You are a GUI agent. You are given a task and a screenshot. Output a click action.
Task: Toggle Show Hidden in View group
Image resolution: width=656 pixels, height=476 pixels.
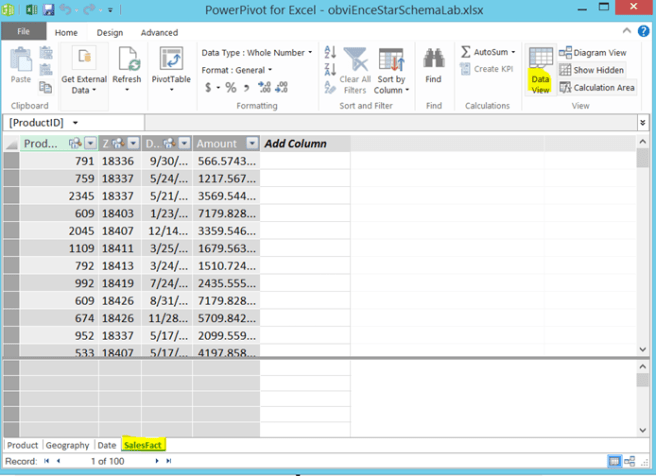pos(592,70)
